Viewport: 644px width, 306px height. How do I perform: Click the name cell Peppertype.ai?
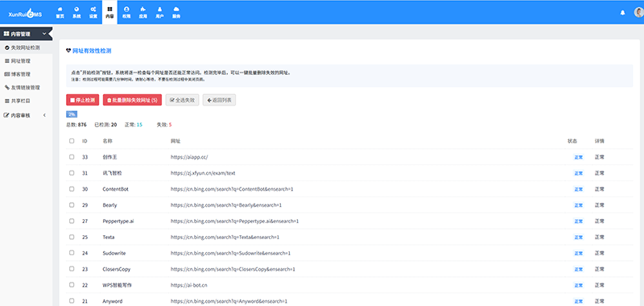[x=118, y=221]
